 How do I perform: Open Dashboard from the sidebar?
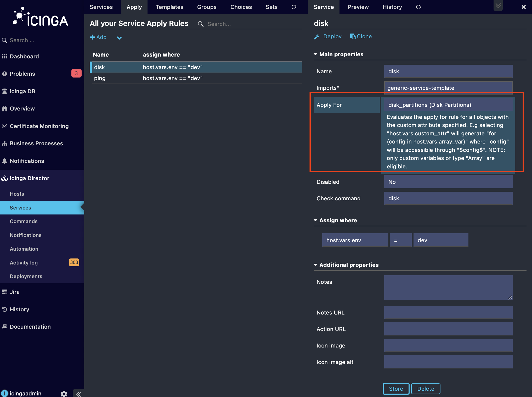pyautogui.click(x=24, y=56)
